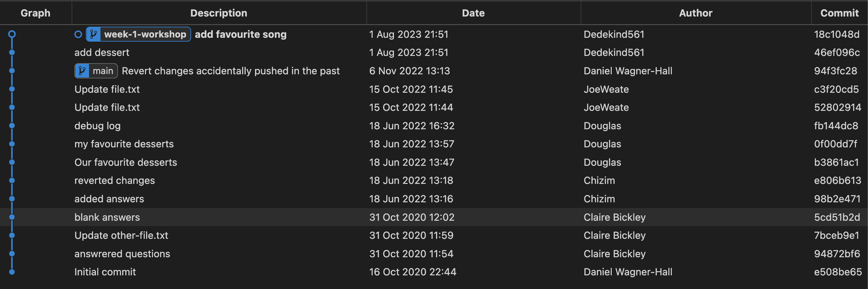This screenshot has height=289, width=868.
Task: Select the week-1-workshop branch label
Action: [145, 34]
